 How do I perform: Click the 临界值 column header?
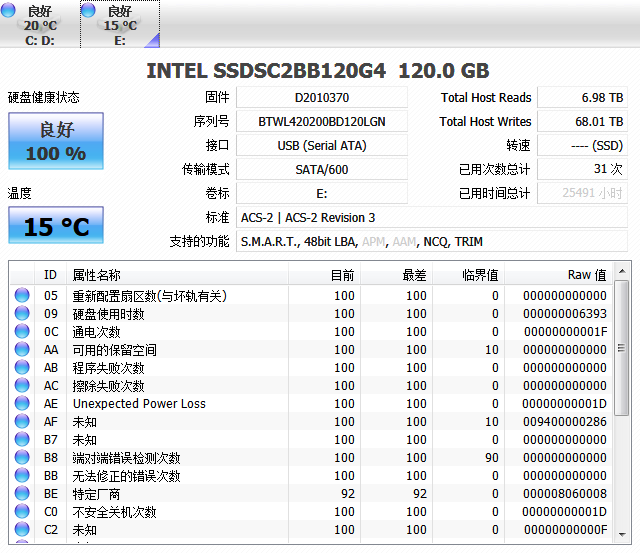click(469, 275)
